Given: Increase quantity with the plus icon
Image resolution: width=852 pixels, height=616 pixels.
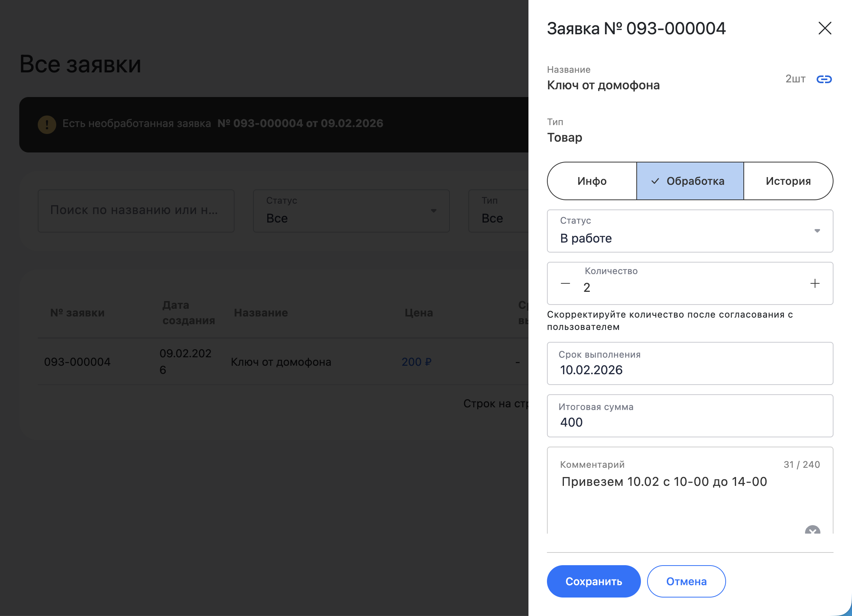Looking at the screenshot, I should [815, 284].
